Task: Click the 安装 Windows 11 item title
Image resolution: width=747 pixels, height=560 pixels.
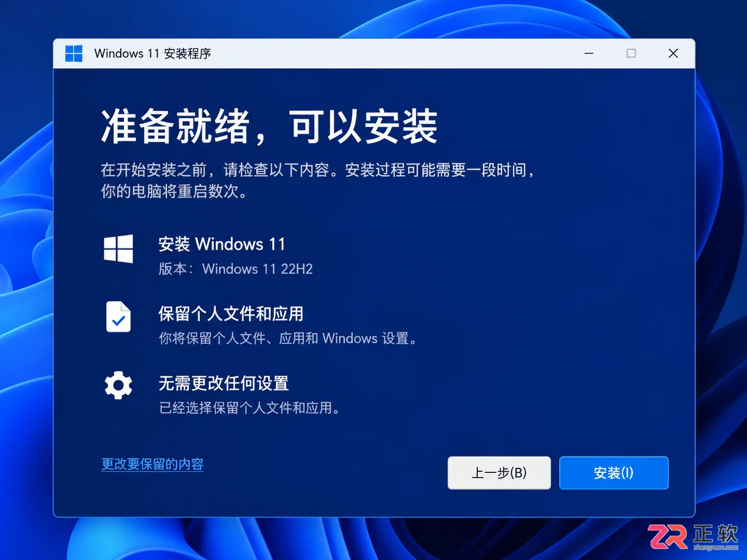Action: point(222,244)
